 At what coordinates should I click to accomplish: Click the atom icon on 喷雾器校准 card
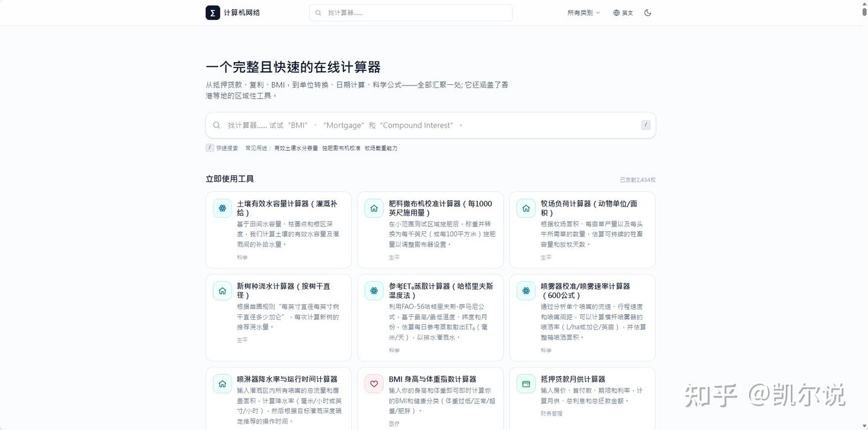click(526, 291)
